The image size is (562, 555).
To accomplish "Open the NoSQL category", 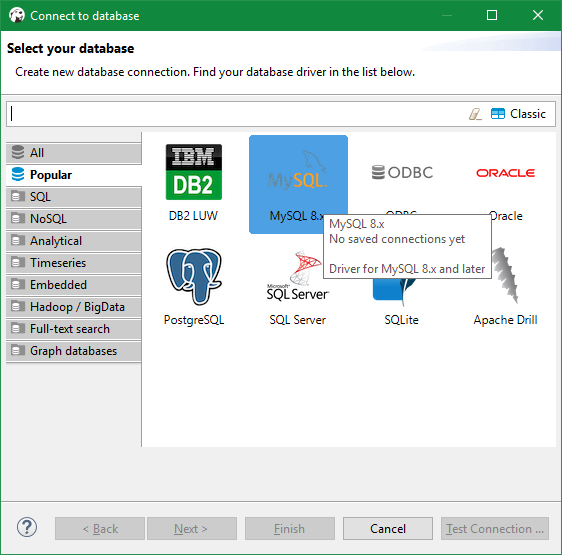I will pyautogui.click(x=74, y=219).
